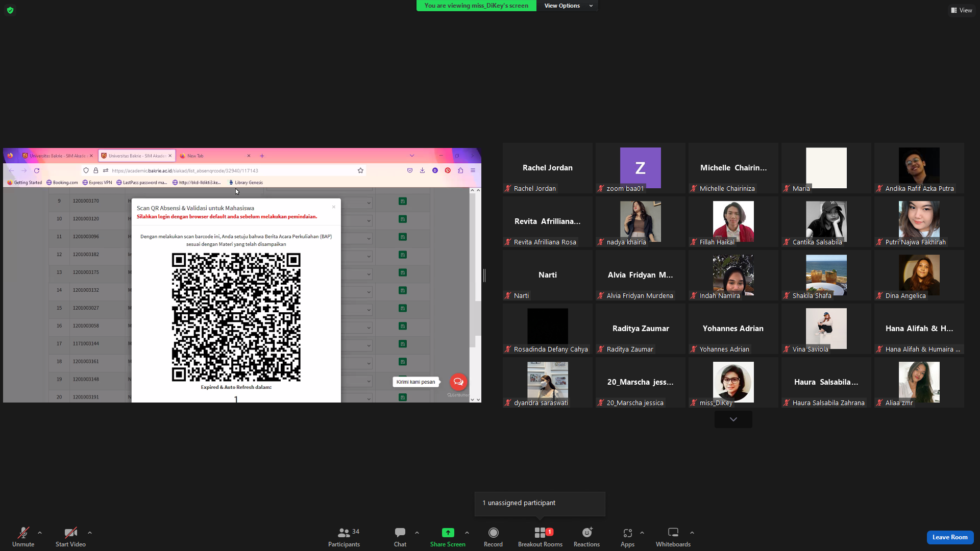Click the green Share Screen icon
The height and width of the screenshot is (551, 980).
point(448,533)
